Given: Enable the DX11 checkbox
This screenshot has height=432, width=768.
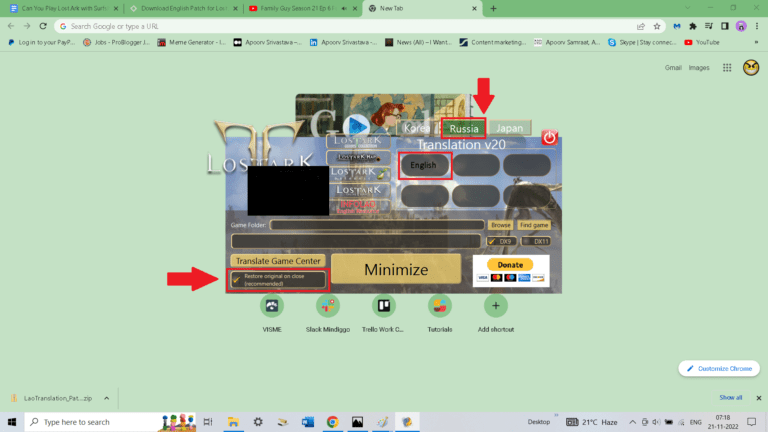Looking at the screenshot, I should [x=525, y=241].
